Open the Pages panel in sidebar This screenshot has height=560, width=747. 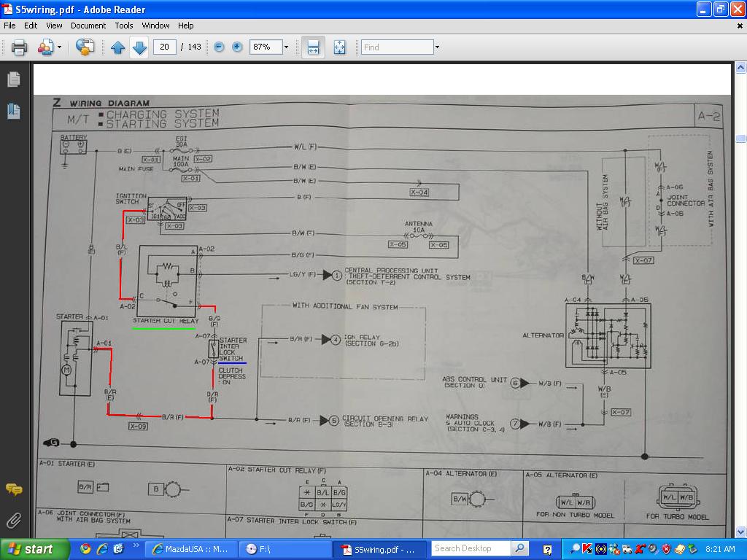tap(14, 79)
